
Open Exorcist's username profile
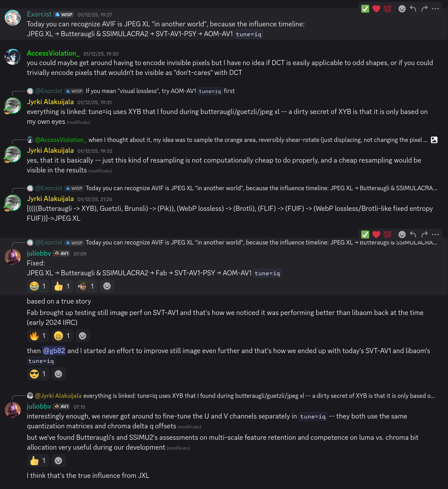coord(39,14)
